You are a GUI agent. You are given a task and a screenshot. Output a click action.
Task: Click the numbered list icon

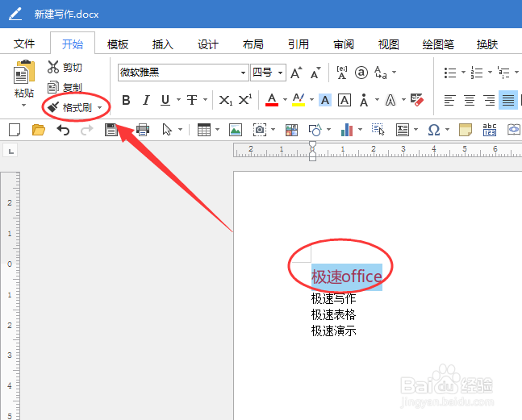pos(477,73)
